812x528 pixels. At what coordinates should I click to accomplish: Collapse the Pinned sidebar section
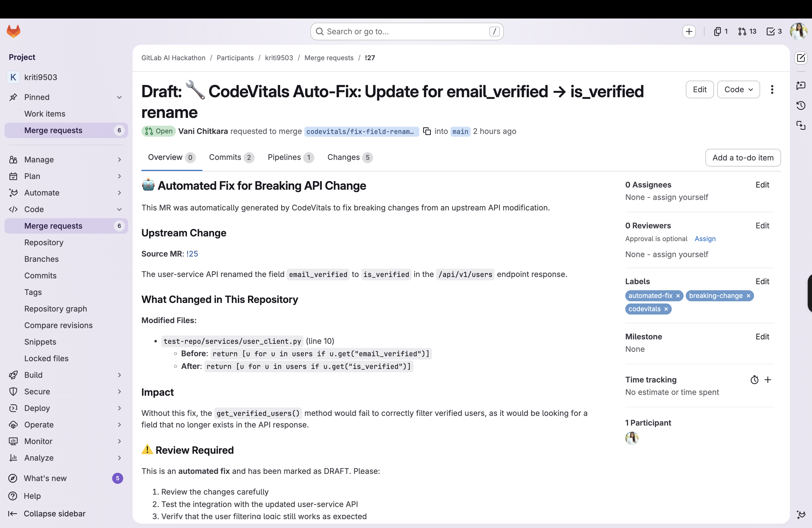119,97
